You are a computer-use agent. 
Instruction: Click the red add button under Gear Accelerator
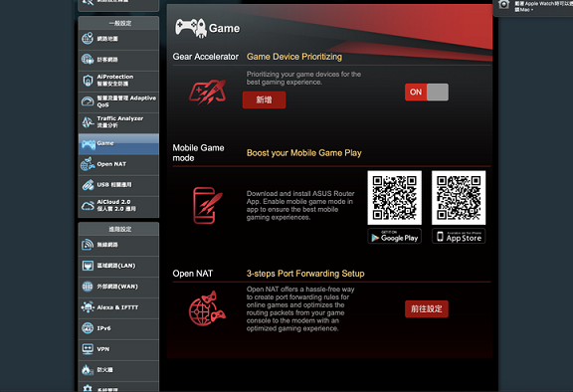point(264,100)
